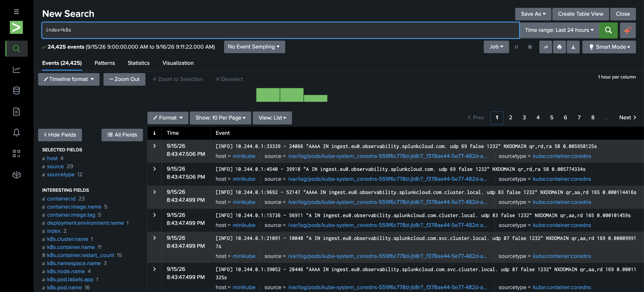The image size is (644, 292).
Task: Click the Hide Fields button
Action: pyautogui.click(x=60, y=135)
